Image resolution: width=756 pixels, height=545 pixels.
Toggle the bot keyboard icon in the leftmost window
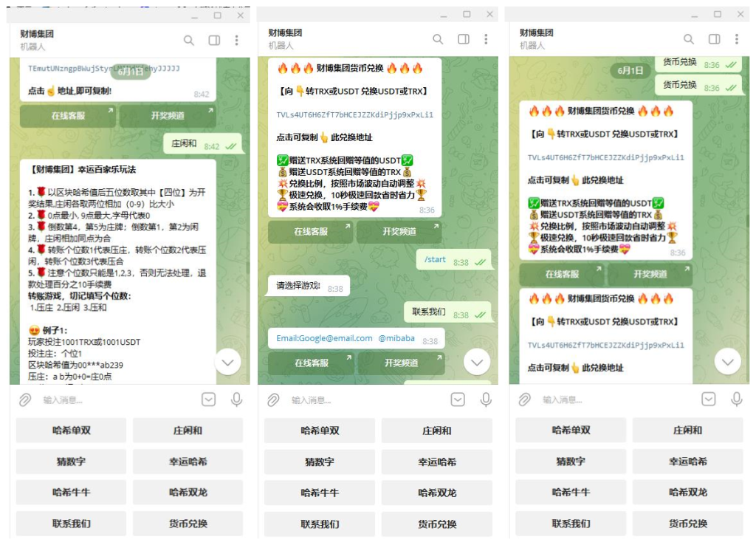coord(209,400)
